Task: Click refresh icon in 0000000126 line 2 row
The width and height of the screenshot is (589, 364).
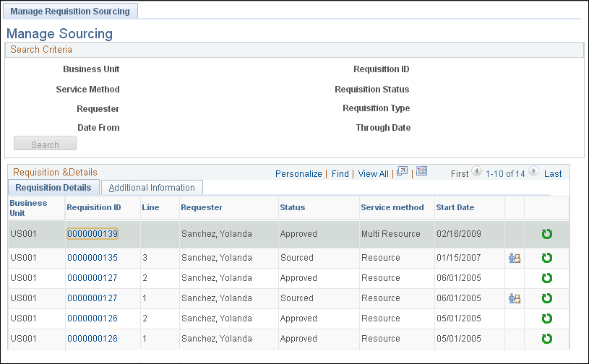Action: (546, 319)
